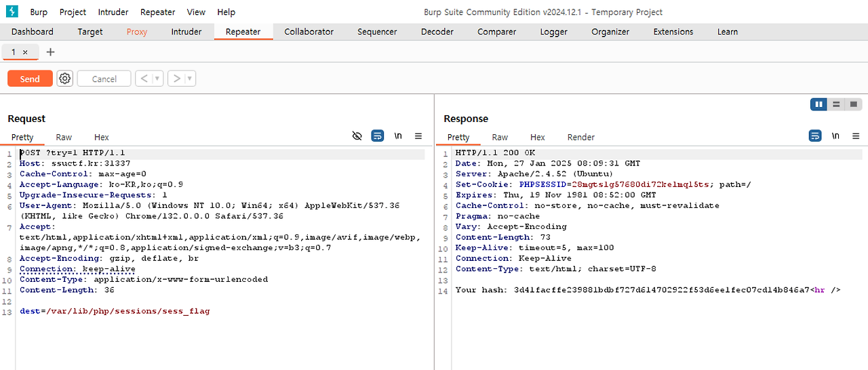Click the Your hash response body line
The image size is (868, 370).
point(648,290)
